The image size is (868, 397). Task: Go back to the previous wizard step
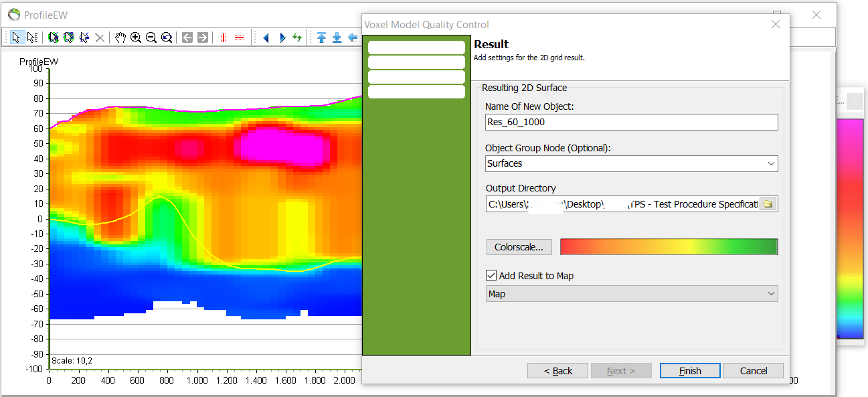point(557,370)
